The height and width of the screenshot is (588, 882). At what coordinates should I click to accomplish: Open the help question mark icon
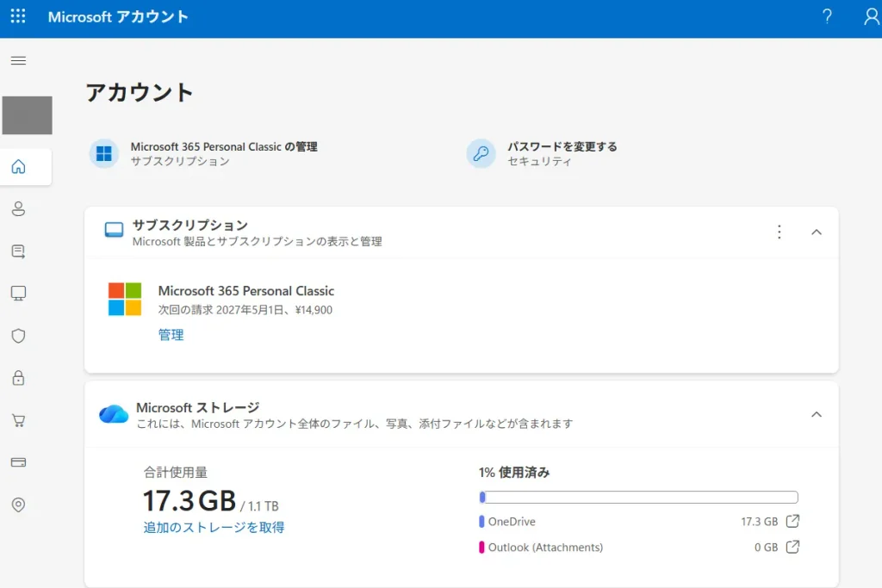tap(826, 16)
